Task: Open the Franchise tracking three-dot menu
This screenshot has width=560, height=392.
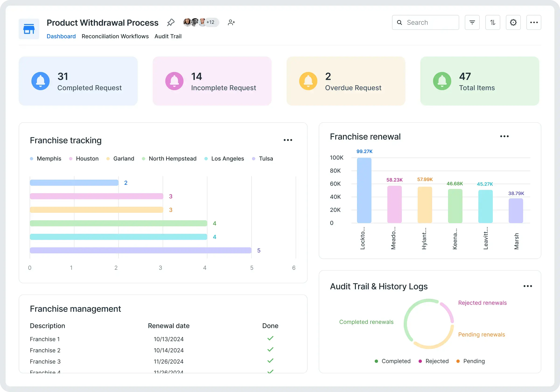Action: (288, 140)
